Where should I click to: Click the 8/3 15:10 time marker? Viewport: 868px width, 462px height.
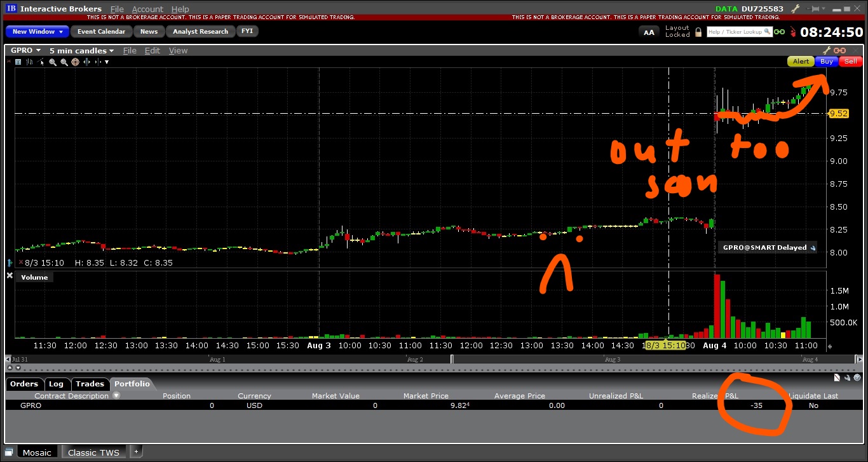pos(666,345)
